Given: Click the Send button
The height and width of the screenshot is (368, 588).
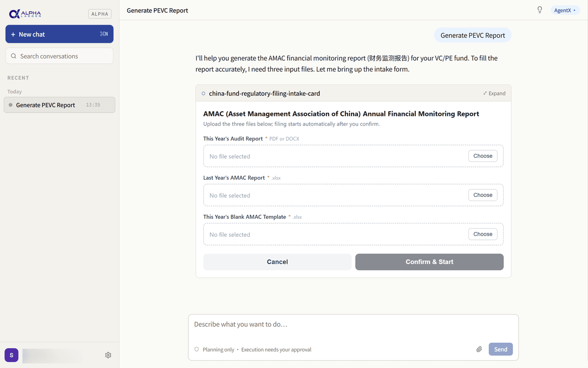Looking at the screenshot, I should [x=501, y=349].
